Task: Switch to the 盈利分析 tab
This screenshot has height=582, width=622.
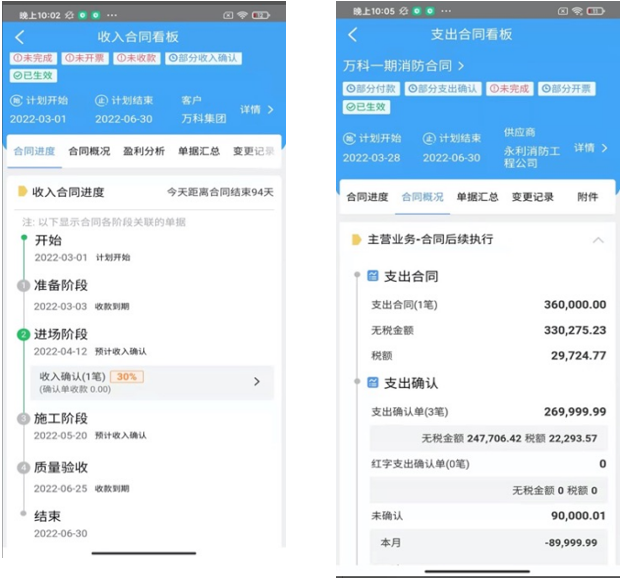Action: 144,151
